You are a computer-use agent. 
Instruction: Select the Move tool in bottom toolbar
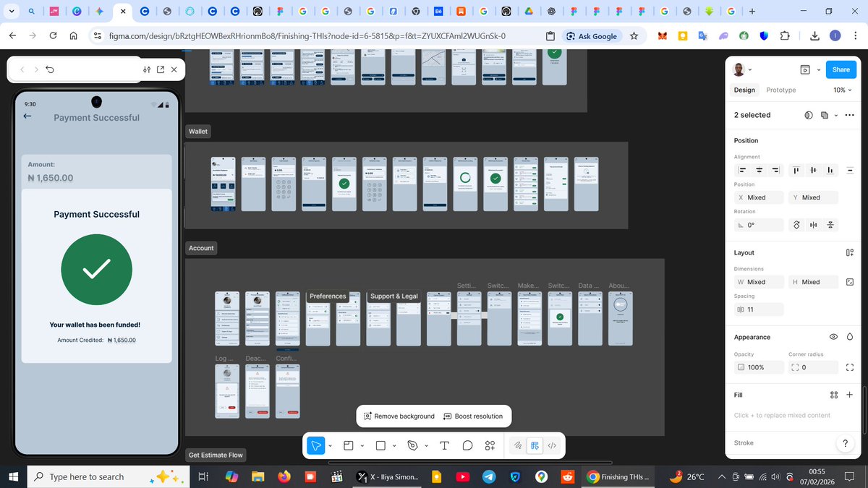(x=316, y=445)
